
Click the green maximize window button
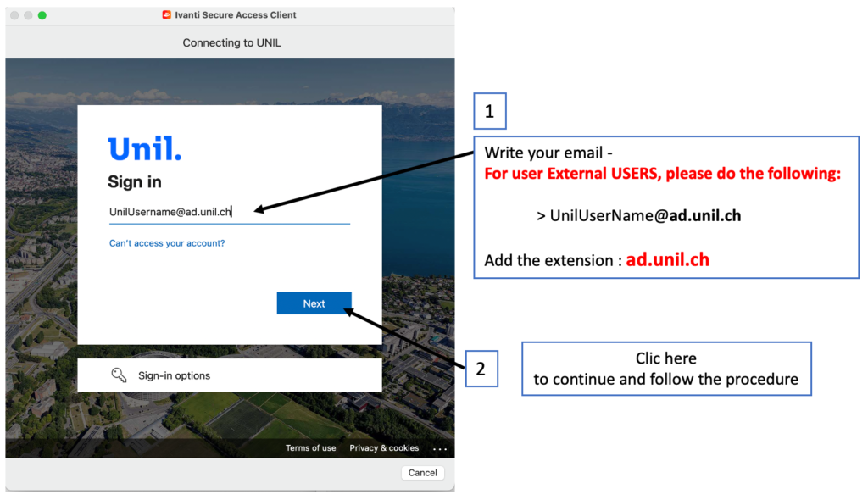click(42, 15)
